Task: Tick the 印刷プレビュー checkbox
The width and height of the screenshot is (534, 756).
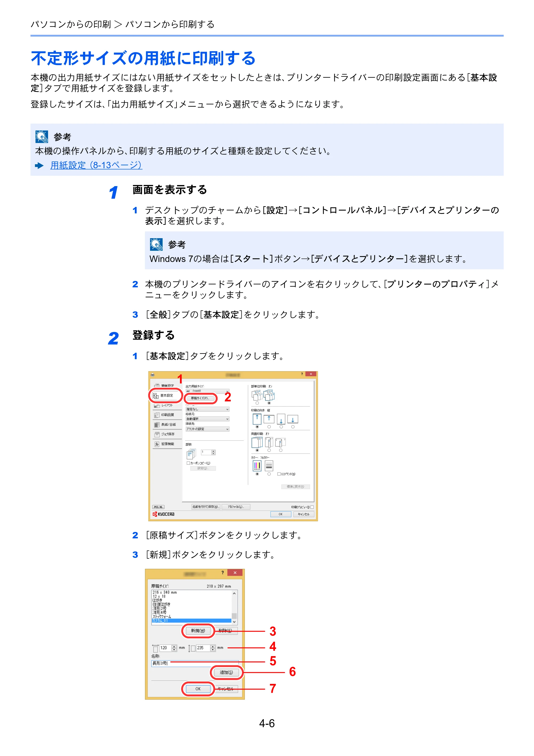Action: point(312,507)
